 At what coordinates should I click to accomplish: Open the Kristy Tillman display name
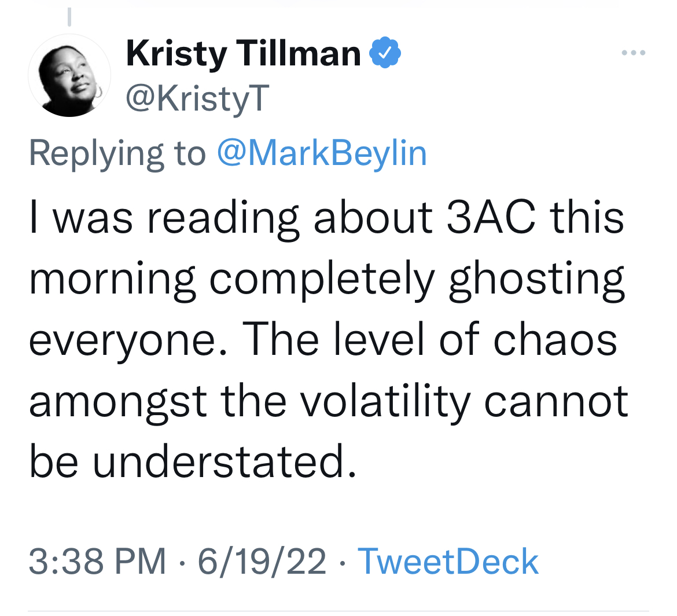(x=243, y=54)
